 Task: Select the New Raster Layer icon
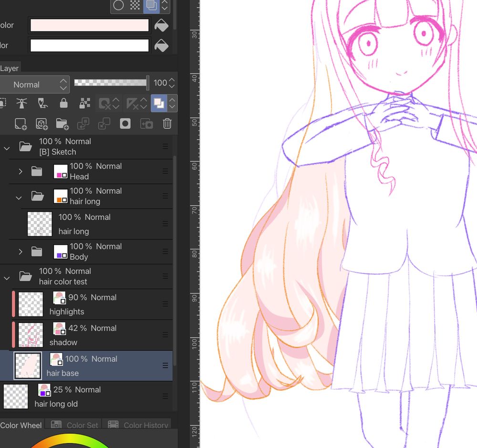pos(21,124)
